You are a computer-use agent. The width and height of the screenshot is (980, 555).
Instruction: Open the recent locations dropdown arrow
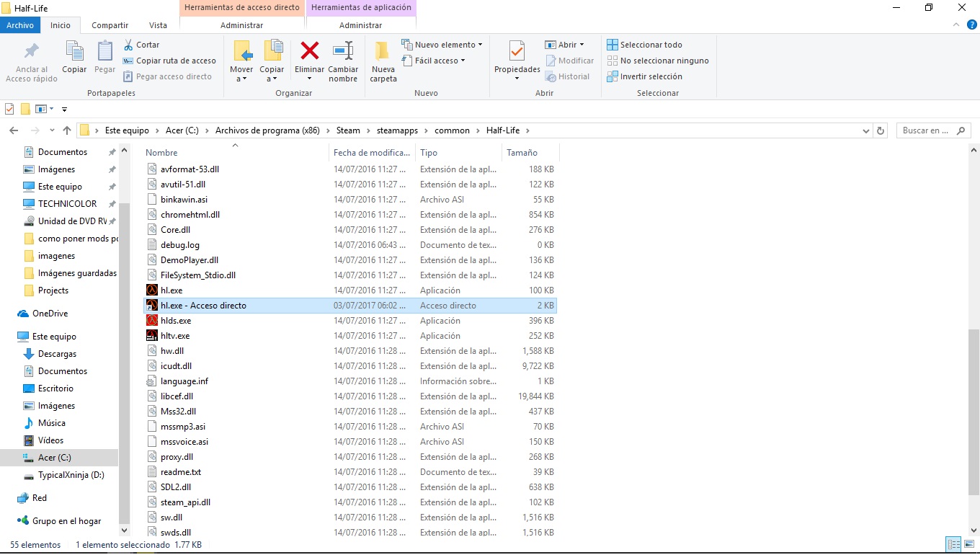(50, 130)
